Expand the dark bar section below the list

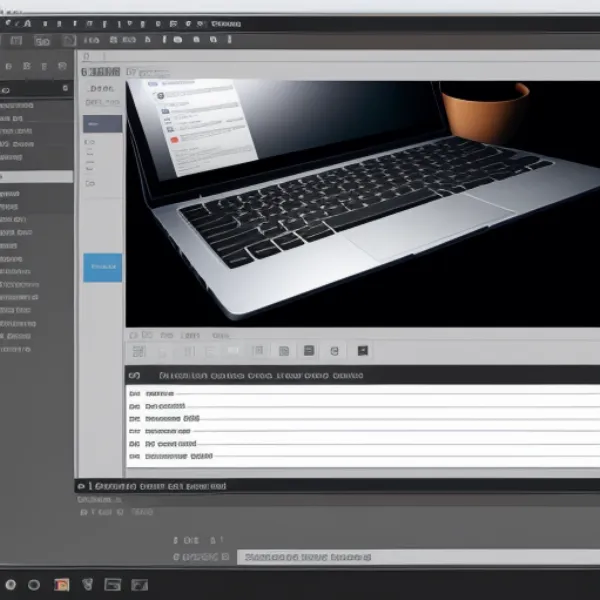point(82,486)
